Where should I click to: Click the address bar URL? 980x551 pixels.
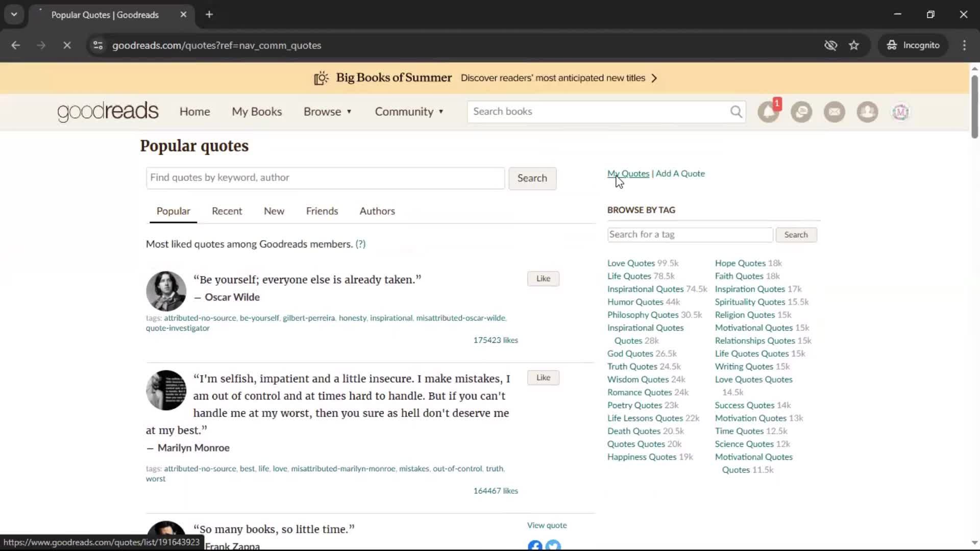[216, 45]
